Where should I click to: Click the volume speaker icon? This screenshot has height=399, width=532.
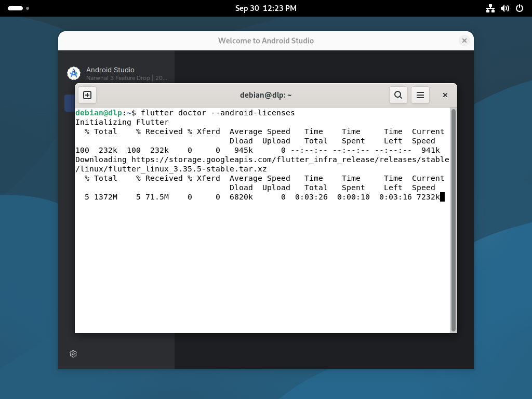[x=504, y=8]
